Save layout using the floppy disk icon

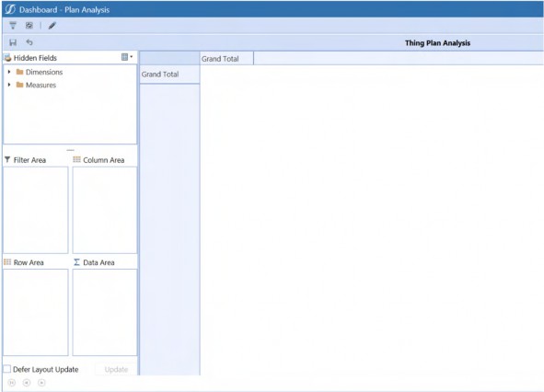(x=13, y=42)
